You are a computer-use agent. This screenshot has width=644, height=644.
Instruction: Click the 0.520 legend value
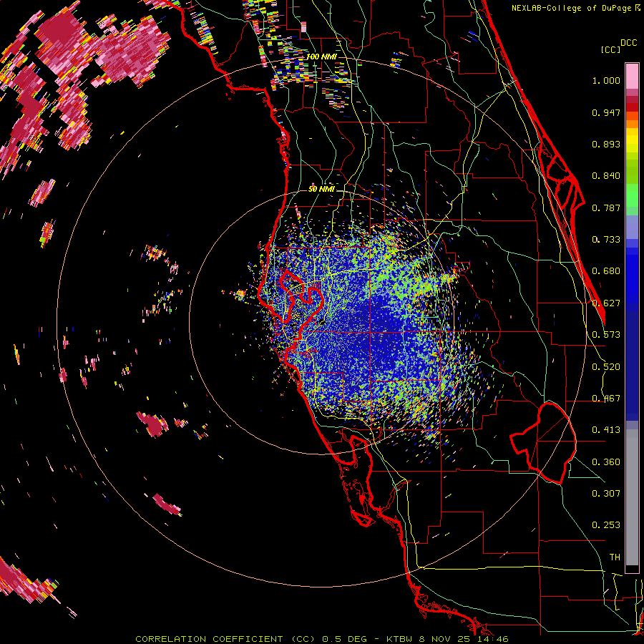pyautogui.click(x=606, y=367)
